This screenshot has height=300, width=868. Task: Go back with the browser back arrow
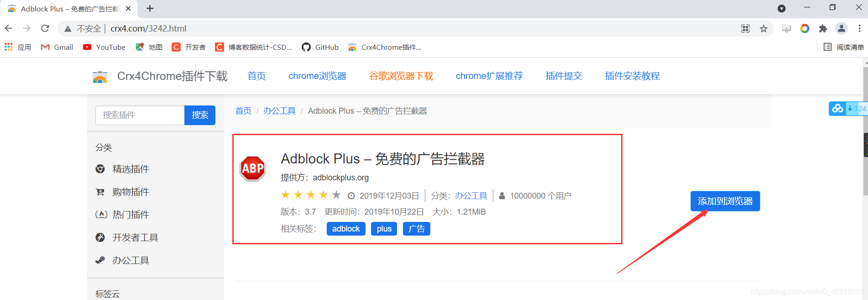pos(9,28)
